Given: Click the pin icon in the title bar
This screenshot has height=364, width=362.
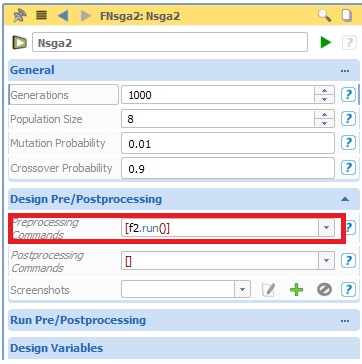Looking at the screenshot, I should point(20,16).
